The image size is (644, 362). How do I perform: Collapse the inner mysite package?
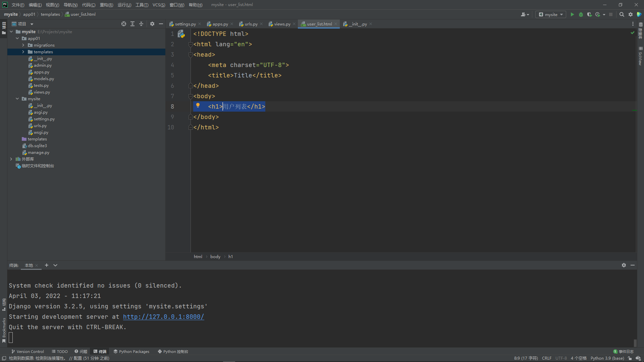[x=17, y=99]
